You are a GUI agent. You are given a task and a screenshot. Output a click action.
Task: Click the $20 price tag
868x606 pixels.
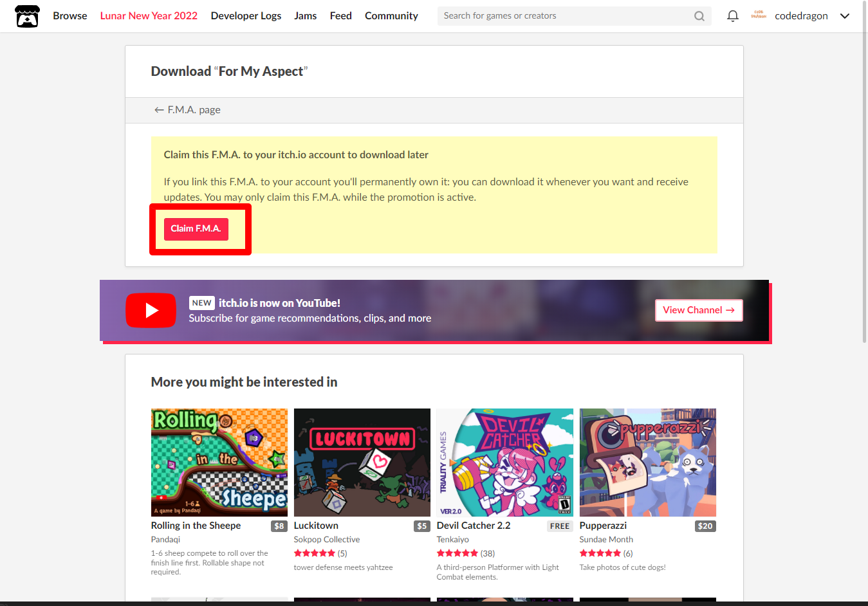click(705, 526)
